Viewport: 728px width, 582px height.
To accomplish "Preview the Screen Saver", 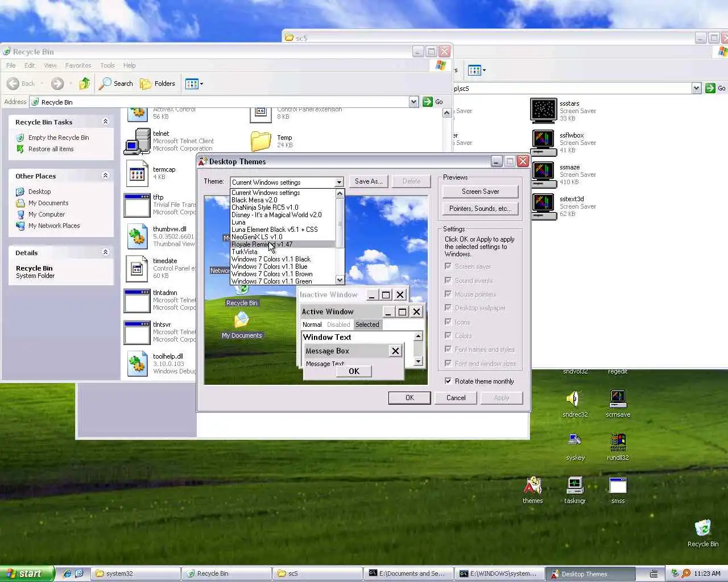I will point(480,192).
